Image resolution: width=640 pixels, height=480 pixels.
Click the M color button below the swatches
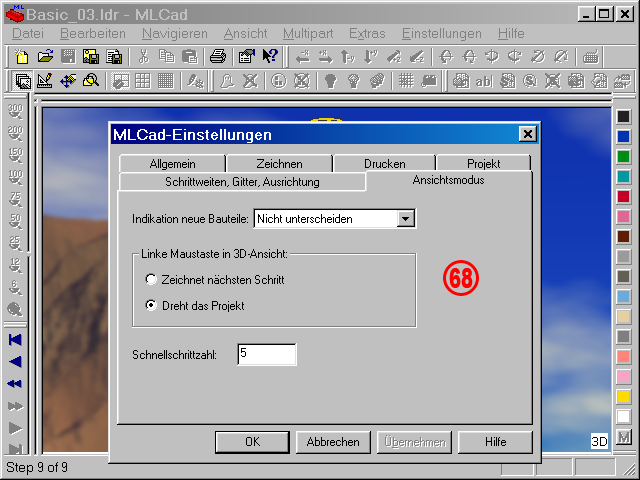coord(623,438)
